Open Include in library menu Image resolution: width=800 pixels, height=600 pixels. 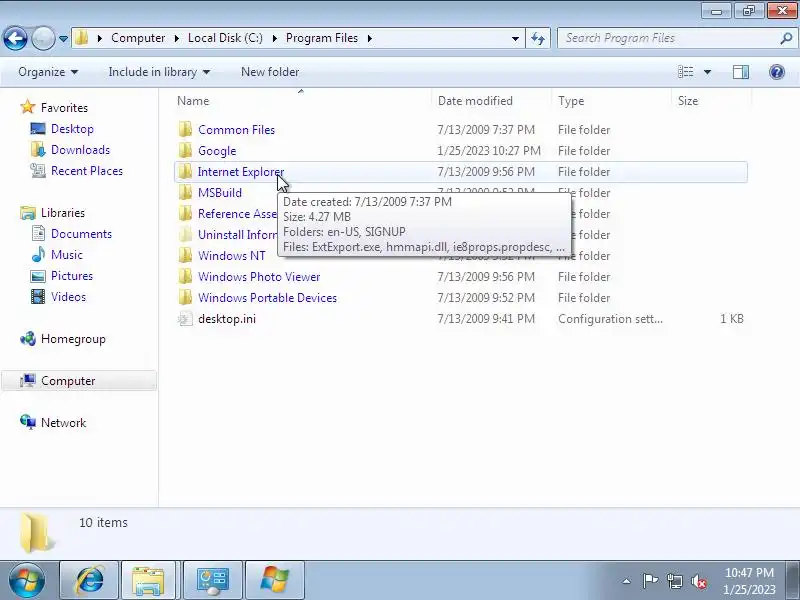click(159, 72)
